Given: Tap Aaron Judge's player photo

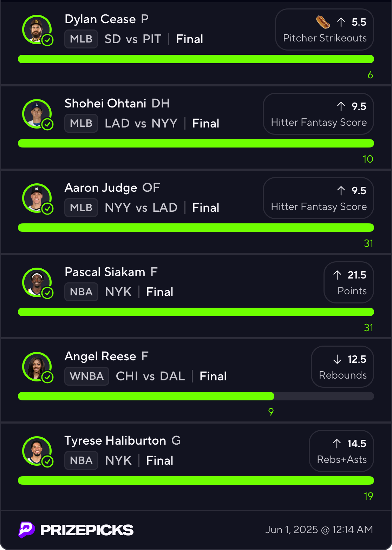Looking at the screenshot, I should pyautogui.click(x=36, y=197).
